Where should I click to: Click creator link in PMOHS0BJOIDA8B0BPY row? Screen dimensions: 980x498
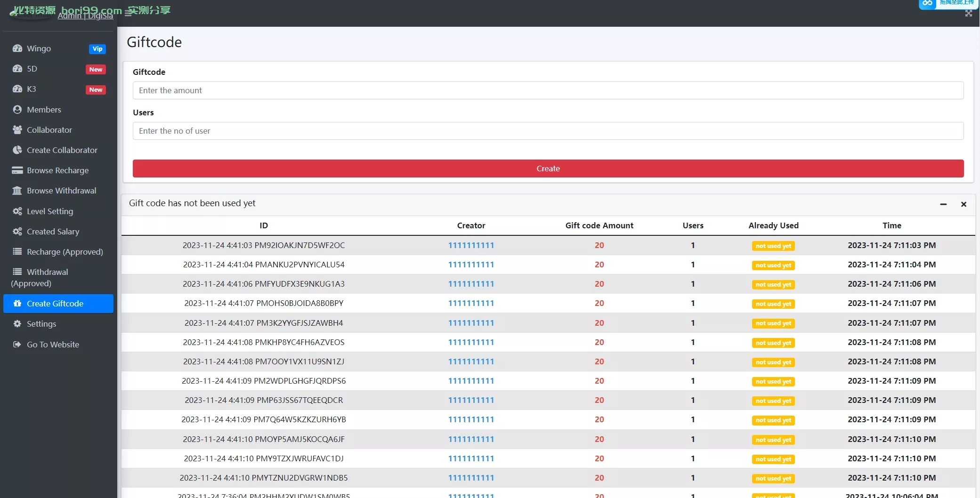click(471, 303)
